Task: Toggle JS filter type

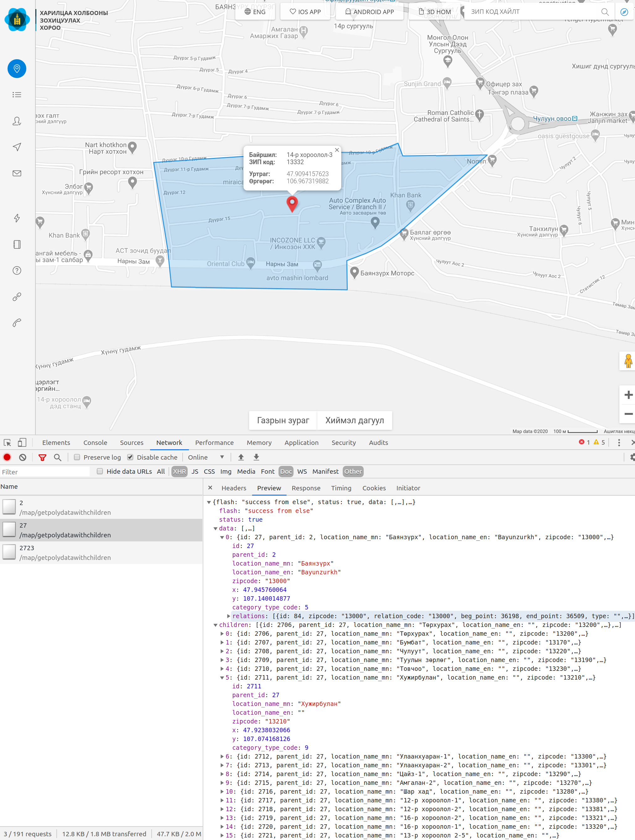Action: (x=195, y=471)
